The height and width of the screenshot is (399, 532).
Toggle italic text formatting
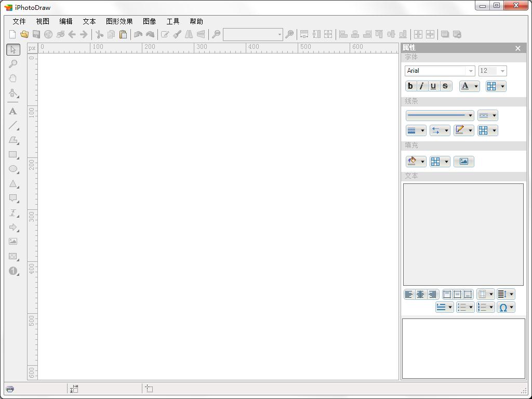point(422,86)
